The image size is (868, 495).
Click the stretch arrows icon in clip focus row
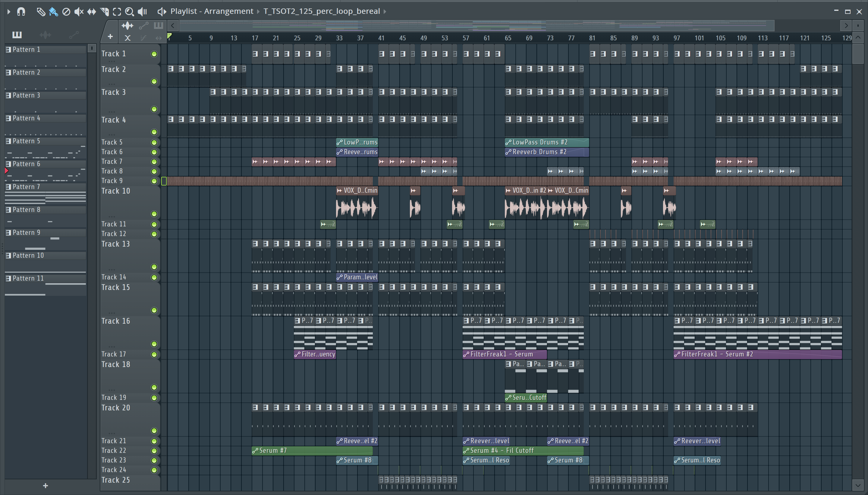pyautogui.click(x=159, y=38)
